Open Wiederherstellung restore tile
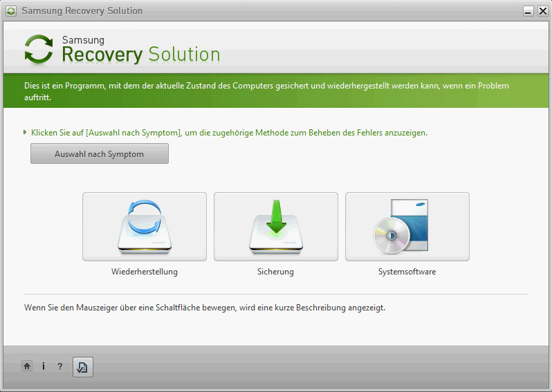 coord(145,227)
